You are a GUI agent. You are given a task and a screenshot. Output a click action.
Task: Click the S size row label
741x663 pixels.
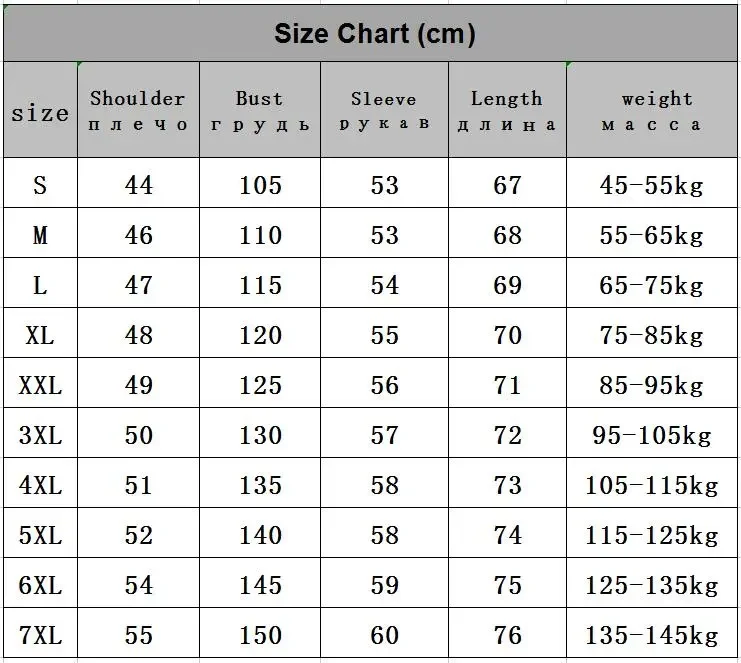(40, 185)
